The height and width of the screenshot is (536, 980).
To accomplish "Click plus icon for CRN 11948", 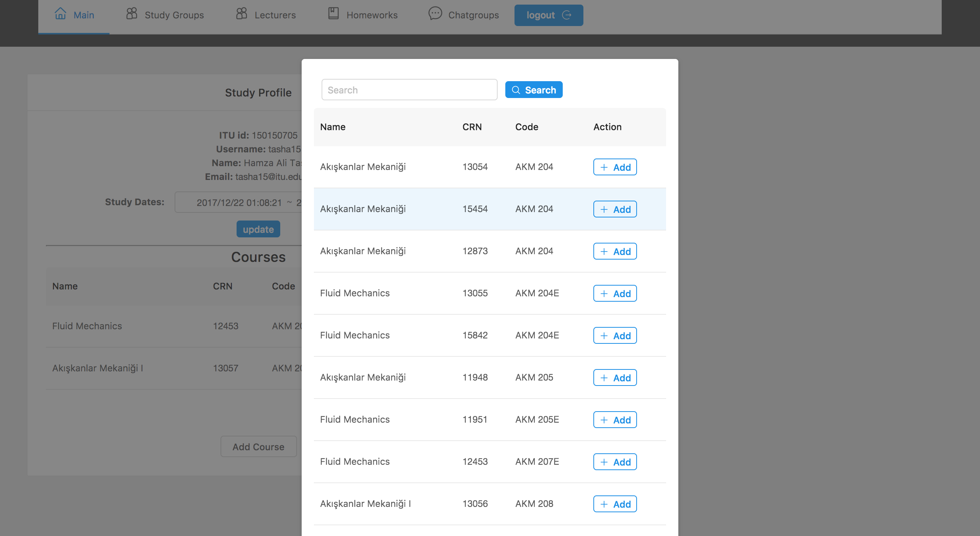I will [x=604, y=378].
